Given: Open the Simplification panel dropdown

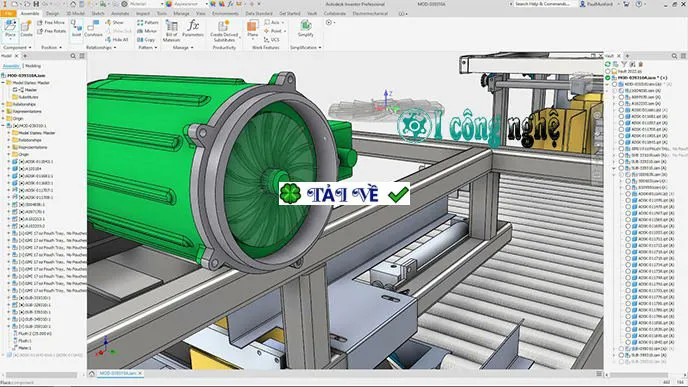Looking at the screenshot, I should coord(306,47).
